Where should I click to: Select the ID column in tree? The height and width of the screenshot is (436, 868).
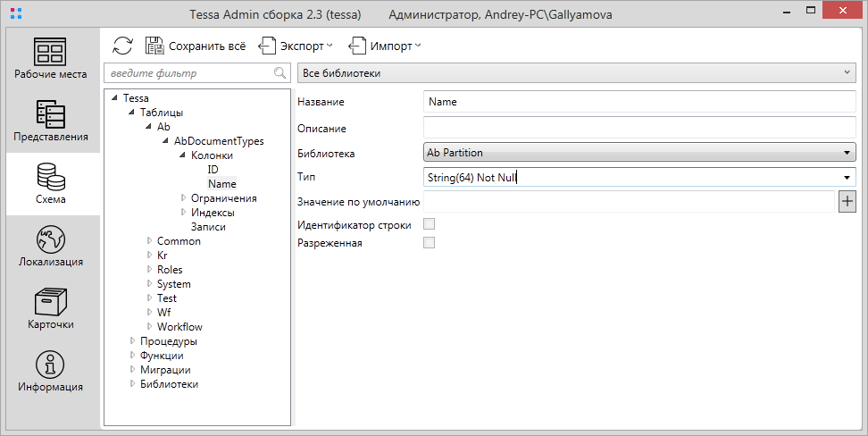(x=213, y=169)
